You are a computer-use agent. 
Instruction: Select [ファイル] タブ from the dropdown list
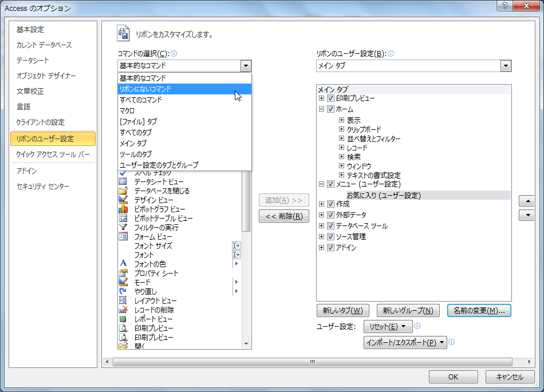tap(184, 122)
